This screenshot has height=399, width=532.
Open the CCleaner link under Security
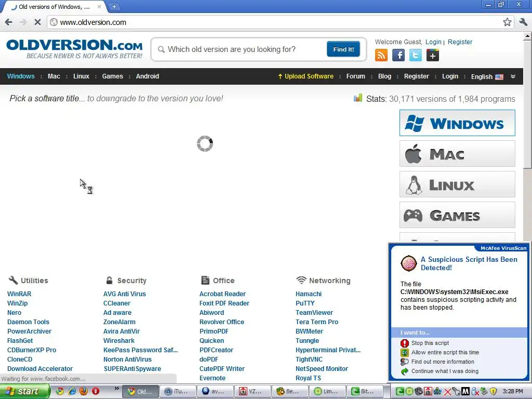tap(117, 303)
